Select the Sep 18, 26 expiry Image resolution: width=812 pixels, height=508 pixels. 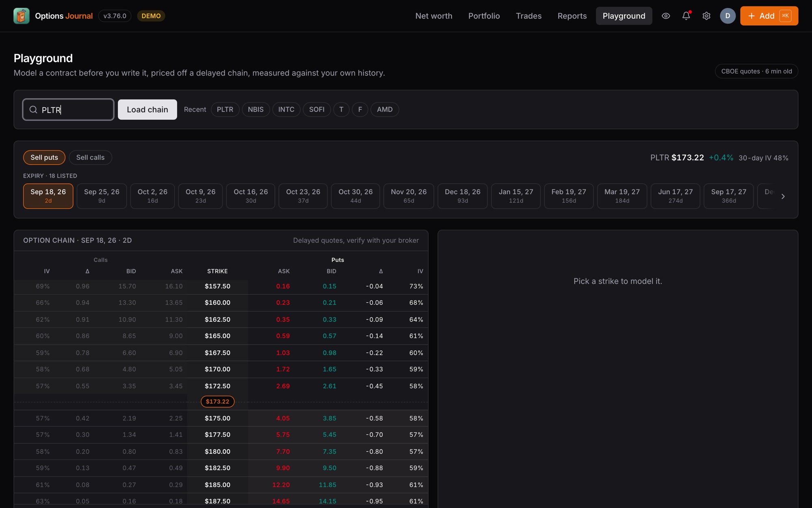(x=48, y=196)
